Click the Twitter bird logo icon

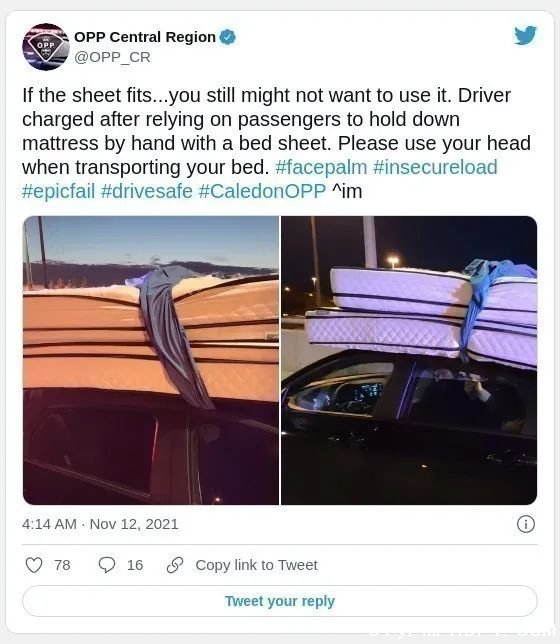coord(525,36)
